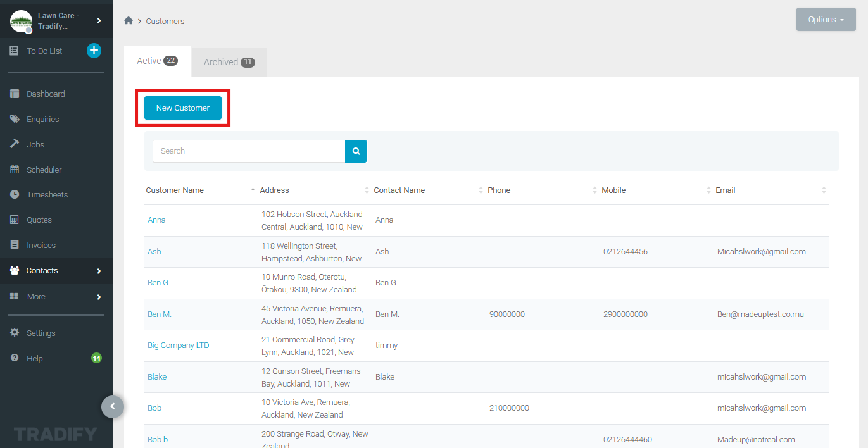Expand the Lawn Care account menu

[x=99, y=21]
